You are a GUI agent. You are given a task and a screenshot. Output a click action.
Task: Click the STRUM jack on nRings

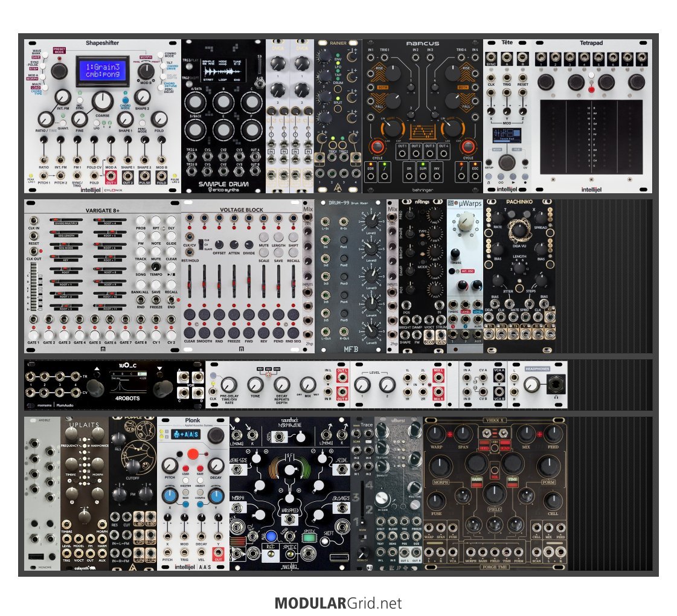coord(441,320)
